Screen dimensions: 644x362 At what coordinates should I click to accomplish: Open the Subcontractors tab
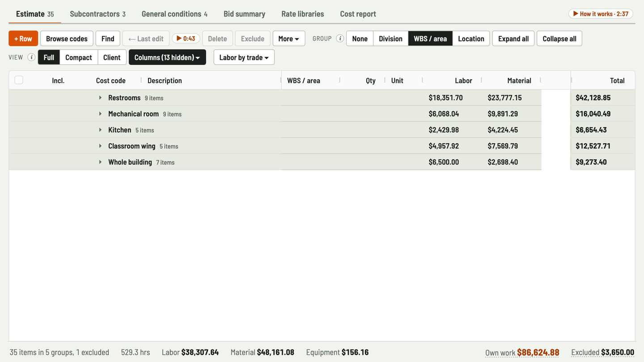[x=97, y=14]
